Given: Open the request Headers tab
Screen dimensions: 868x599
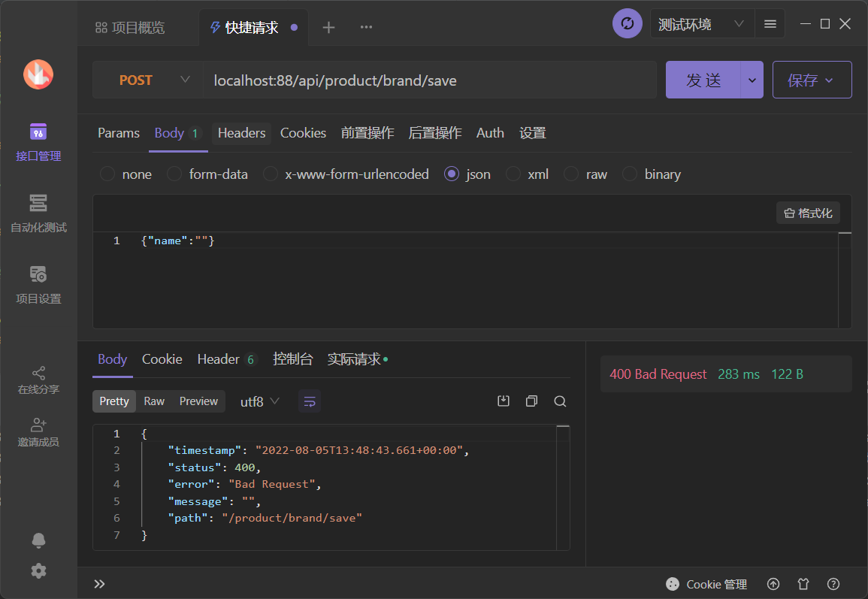Looking at the screenshot, I should click(x=241, y=133).
